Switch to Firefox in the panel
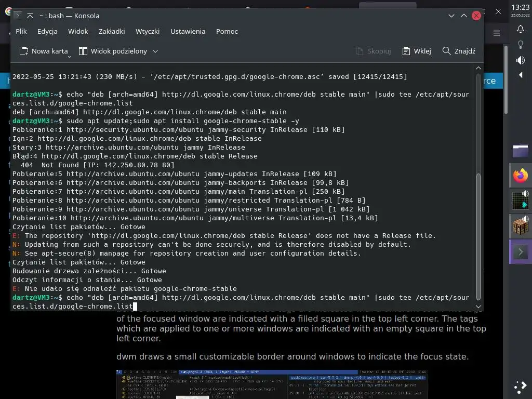The height and width of the screenshot is (399, 532). [x=521, y=176]
